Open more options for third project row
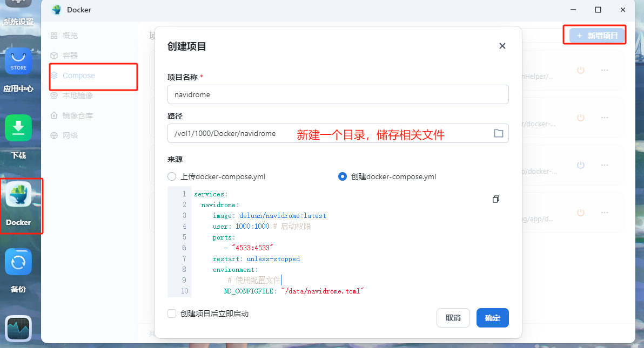Screen dimensions: 644x348 (605, 165)
